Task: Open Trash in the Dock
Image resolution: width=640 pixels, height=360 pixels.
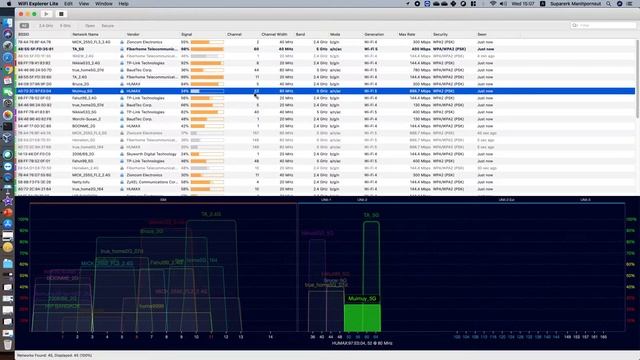Action: pyautogui.click(x=8, y=344)
